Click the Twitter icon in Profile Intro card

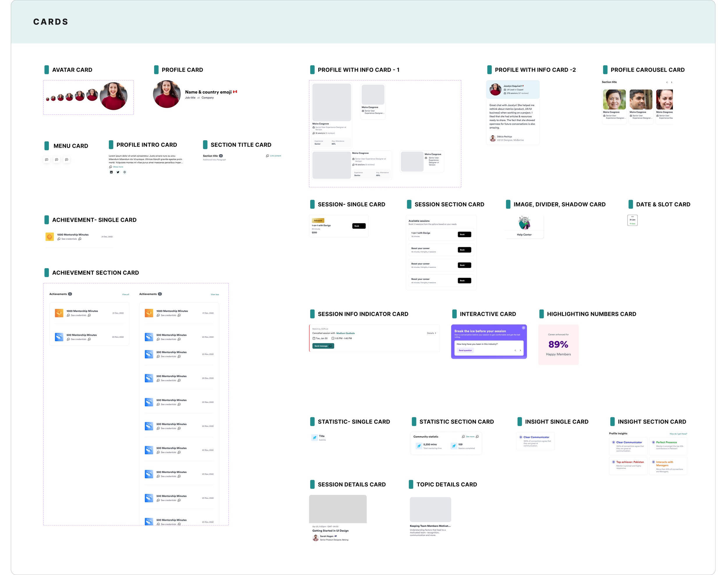coord(118,172)
